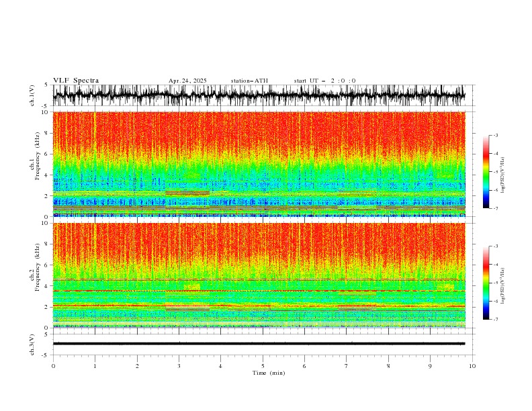This screenshot has width=532, height=411.
Task: Click the log(PSD) label of the ch.1 color bar
Action: click(x=502, y=175)
